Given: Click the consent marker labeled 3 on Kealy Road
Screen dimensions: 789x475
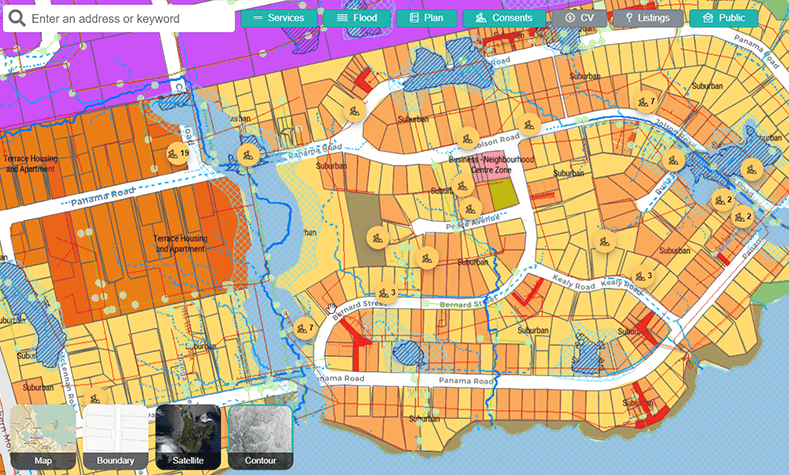Looking at the screenshot, I should click(640, 277).
